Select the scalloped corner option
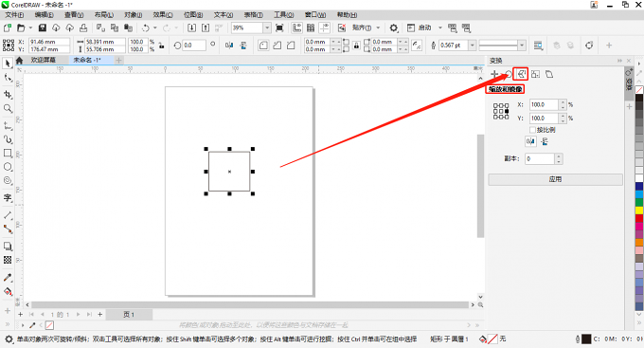 [277, 46]
